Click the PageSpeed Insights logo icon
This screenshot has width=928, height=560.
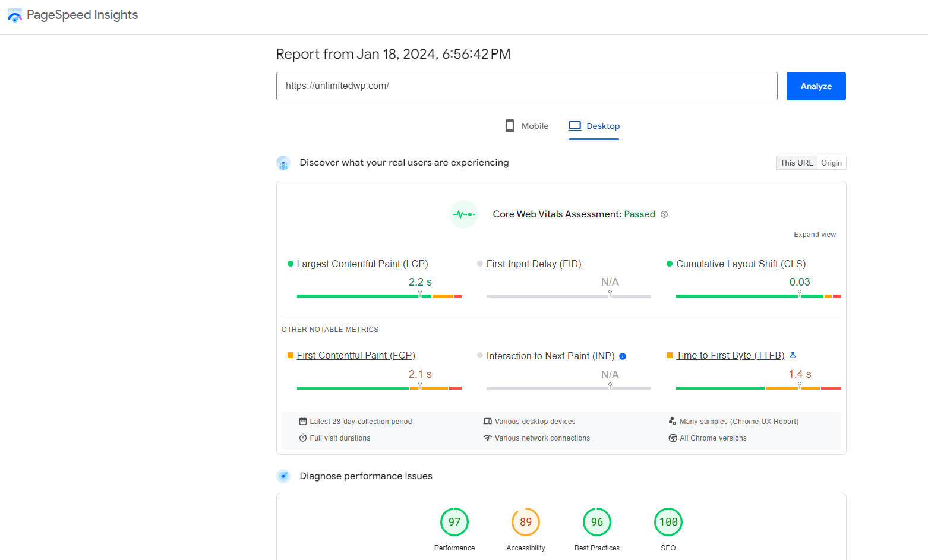click(15, 15)
